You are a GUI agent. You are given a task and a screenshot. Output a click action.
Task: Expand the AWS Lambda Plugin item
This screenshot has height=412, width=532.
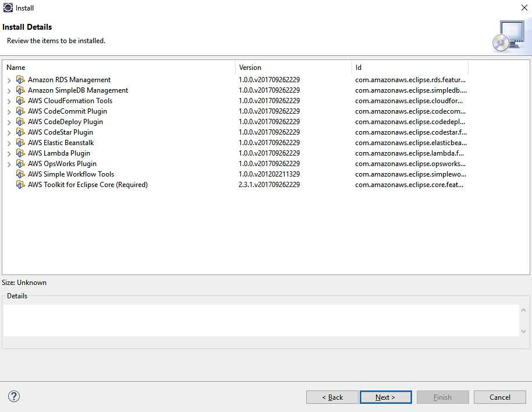9,154
